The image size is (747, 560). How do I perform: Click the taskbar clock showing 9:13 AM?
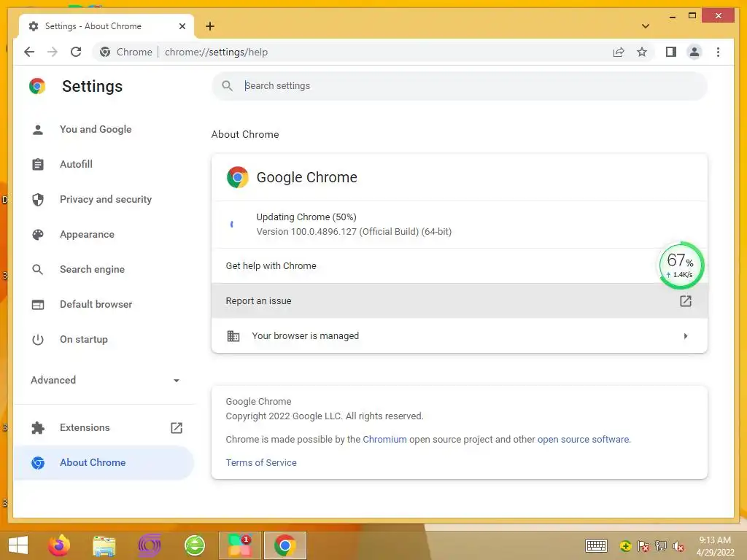pos(715,546)
